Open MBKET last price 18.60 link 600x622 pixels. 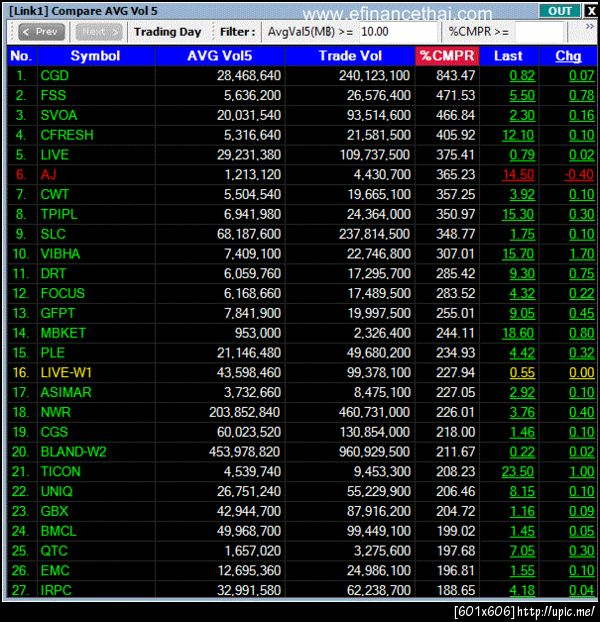[518, 333]
